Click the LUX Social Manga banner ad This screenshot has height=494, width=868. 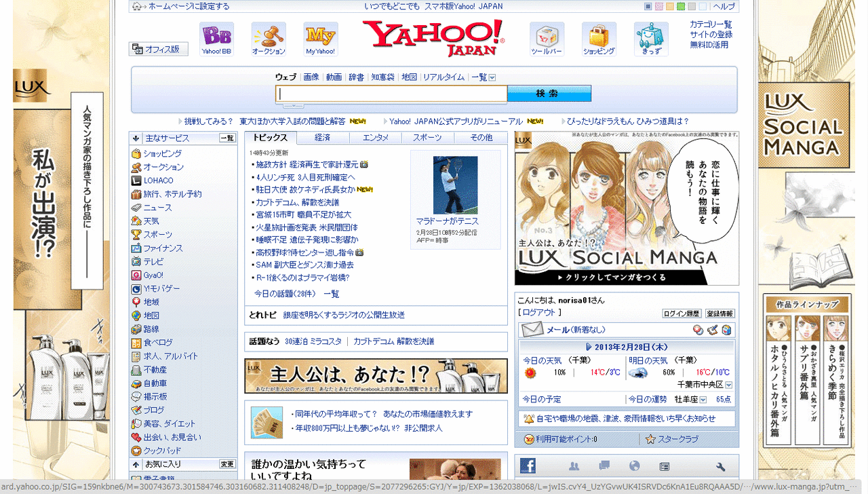point(627,208)
